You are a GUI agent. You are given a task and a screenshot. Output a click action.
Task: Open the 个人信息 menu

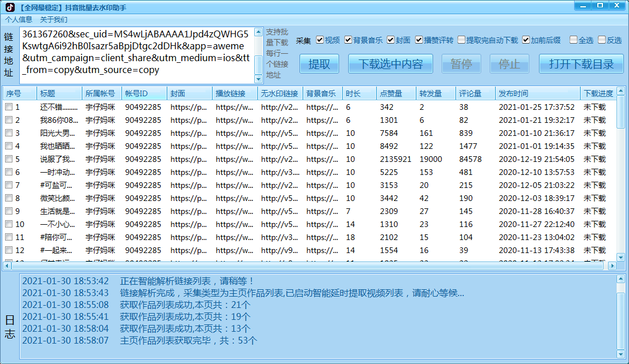point(19,19)
